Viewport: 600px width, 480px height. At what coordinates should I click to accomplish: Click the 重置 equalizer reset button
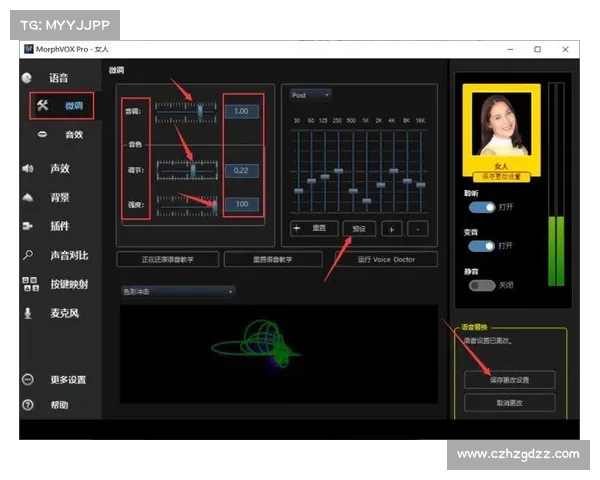[x=314, y=229]
